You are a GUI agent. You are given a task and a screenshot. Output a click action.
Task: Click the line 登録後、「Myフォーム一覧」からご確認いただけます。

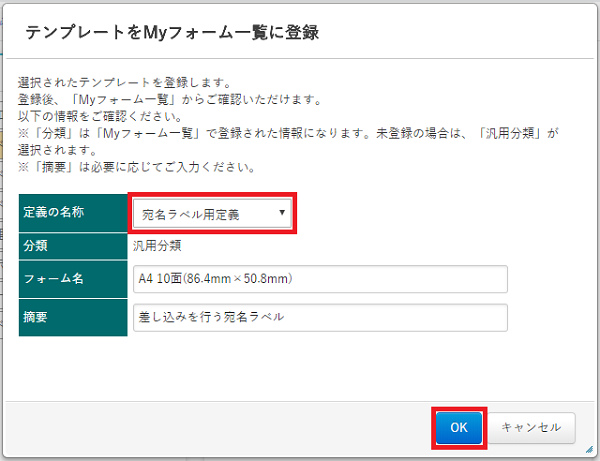click(x=170, y=99)
